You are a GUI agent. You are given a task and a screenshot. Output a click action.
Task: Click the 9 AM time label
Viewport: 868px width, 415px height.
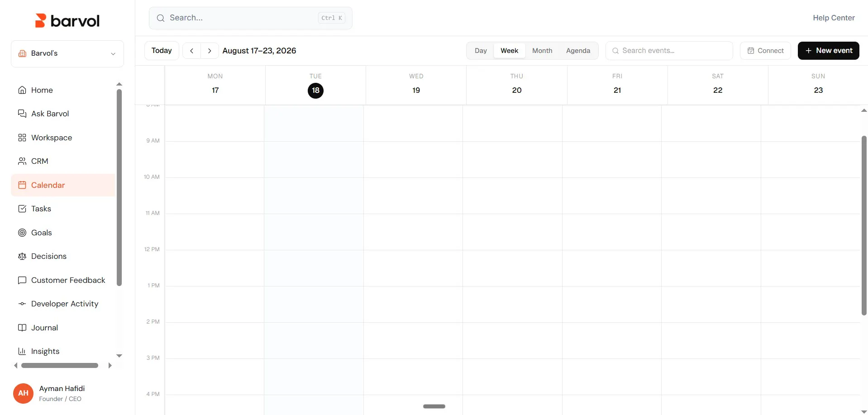click(x=153, y=141)
